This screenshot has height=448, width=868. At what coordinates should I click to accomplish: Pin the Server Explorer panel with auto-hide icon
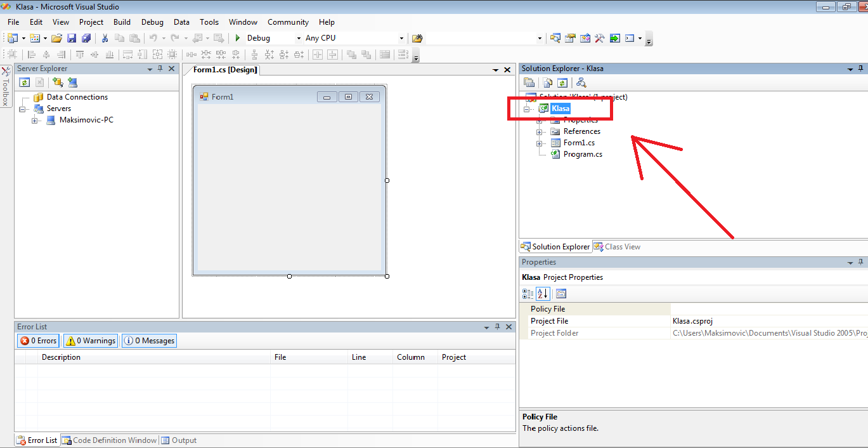point(160,69)
